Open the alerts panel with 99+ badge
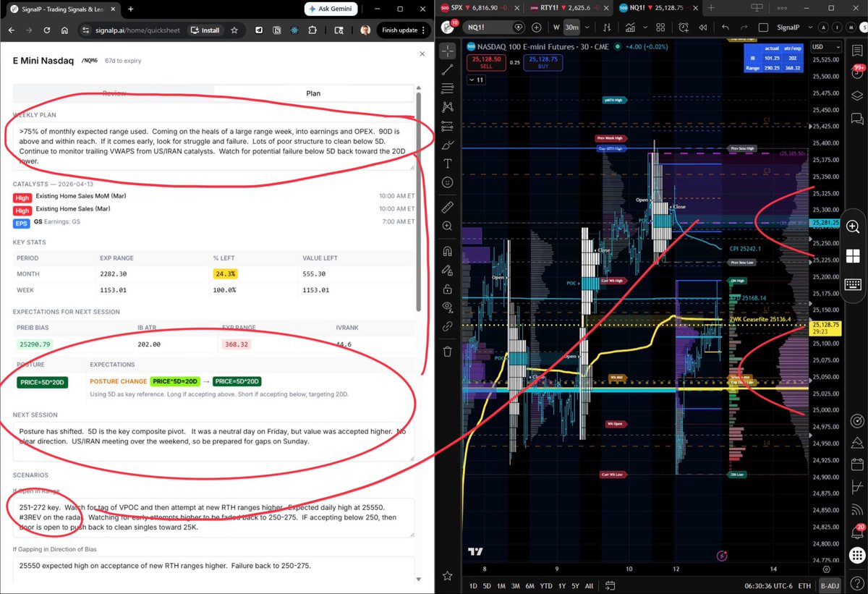Viewport: 868px width, 594px height. click(856, 72)
